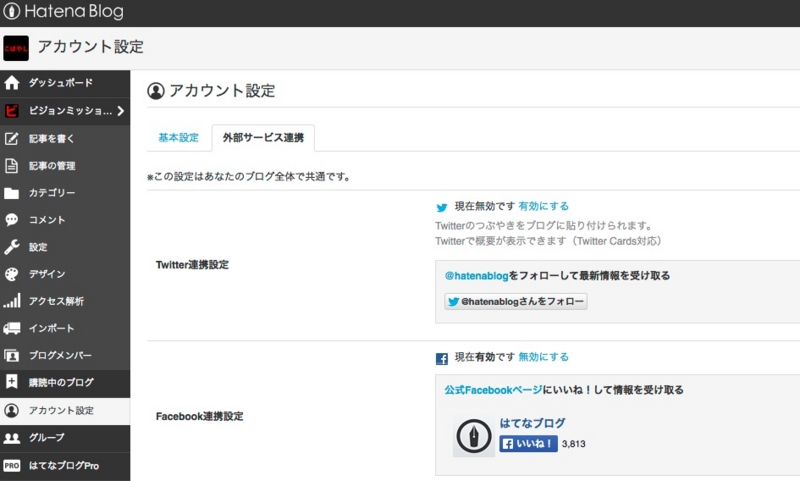The height and width of the screenshot is (481, 800).
Task: Click the PRO badge icon
Action: (x=12, y=465)
